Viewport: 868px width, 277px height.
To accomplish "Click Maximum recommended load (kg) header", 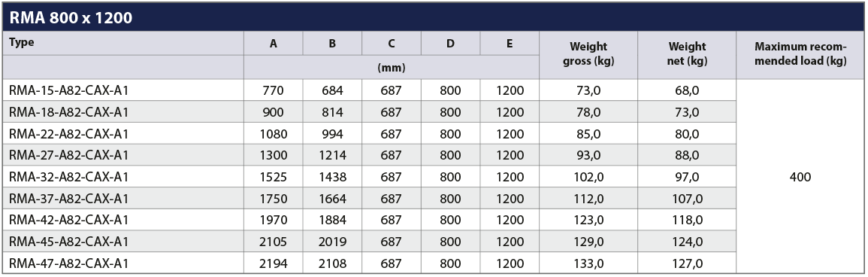I will point(800,54).
